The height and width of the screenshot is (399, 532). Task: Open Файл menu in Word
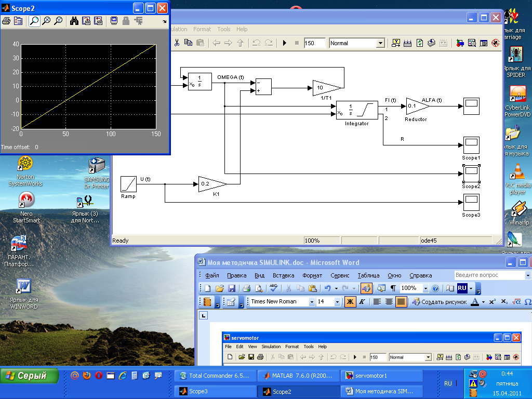(212, 275)
